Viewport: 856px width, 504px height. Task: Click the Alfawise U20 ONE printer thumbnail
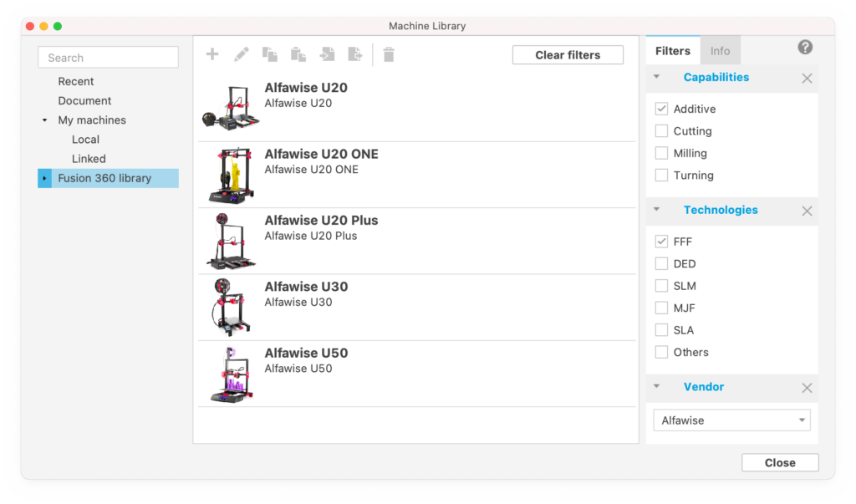pos(231,175)
